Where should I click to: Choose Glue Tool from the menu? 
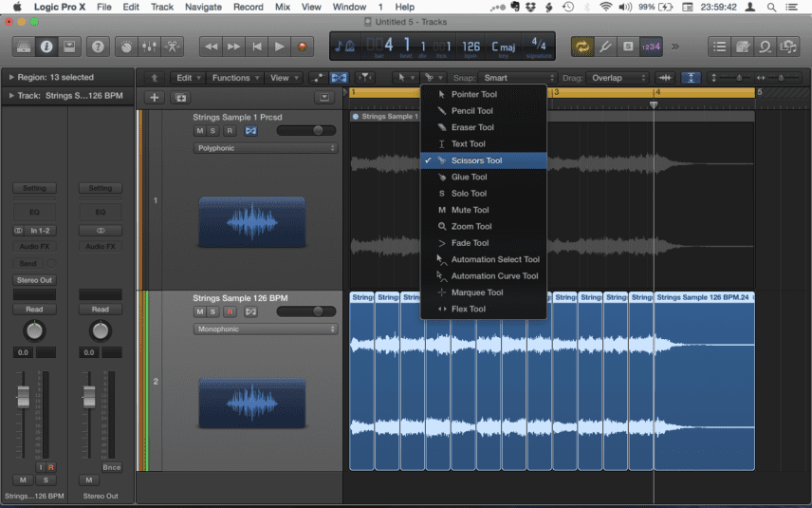[x=484, y=177]
